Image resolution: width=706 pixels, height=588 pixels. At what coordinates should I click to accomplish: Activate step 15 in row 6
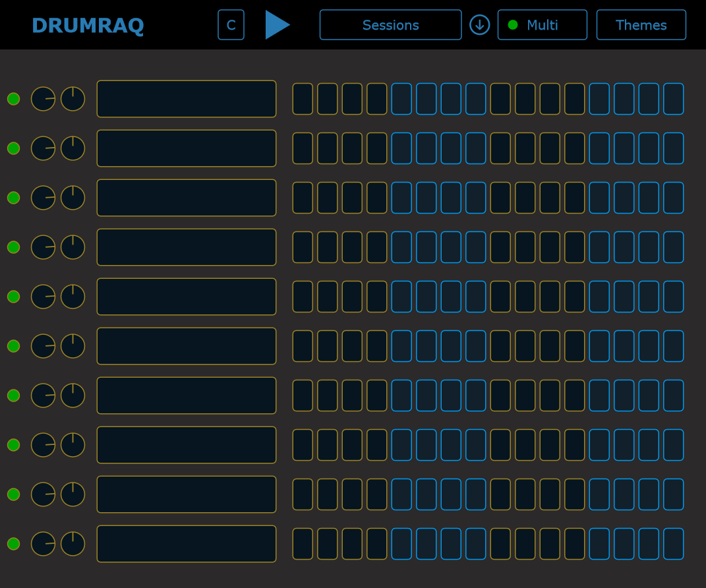(649, 346)
